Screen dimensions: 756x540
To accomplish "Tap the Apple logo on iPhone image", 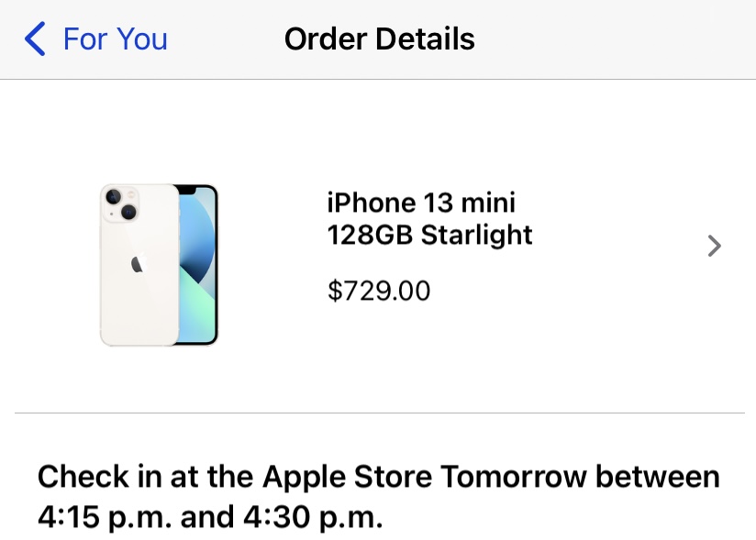I will [x=138, y=264].
